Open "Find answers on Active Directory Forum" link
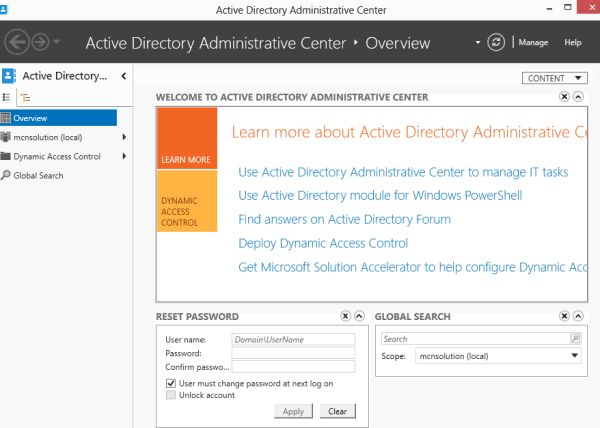 [x=344, y=219]
